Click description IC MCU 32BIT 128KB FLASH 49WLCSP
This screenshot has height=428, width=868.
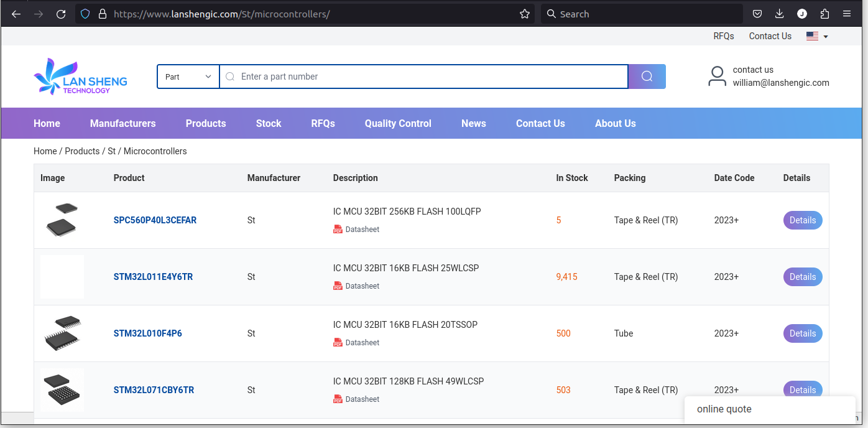point(409,381)
